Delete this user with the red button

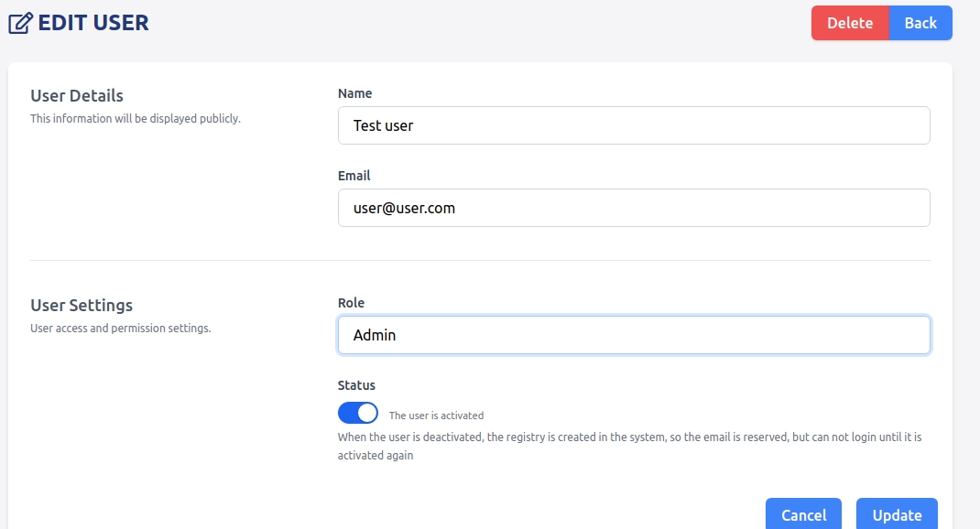849,23
